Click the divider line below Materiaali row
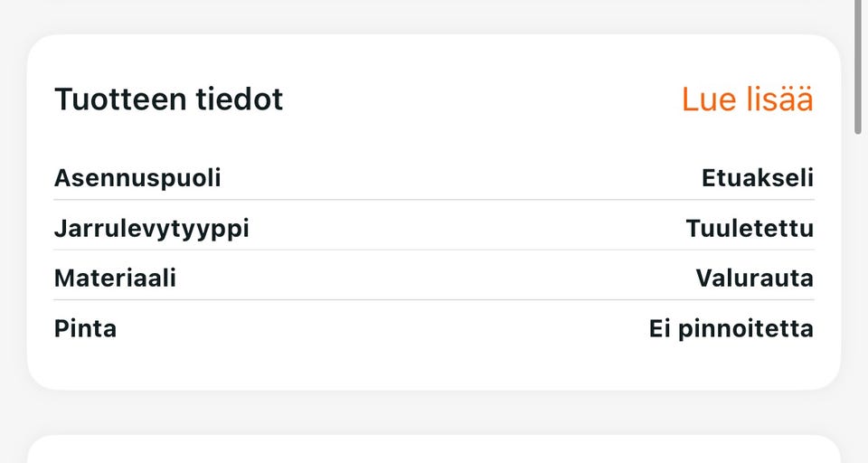The height and width of the screenshot is (463, 868). pos(434,299)
